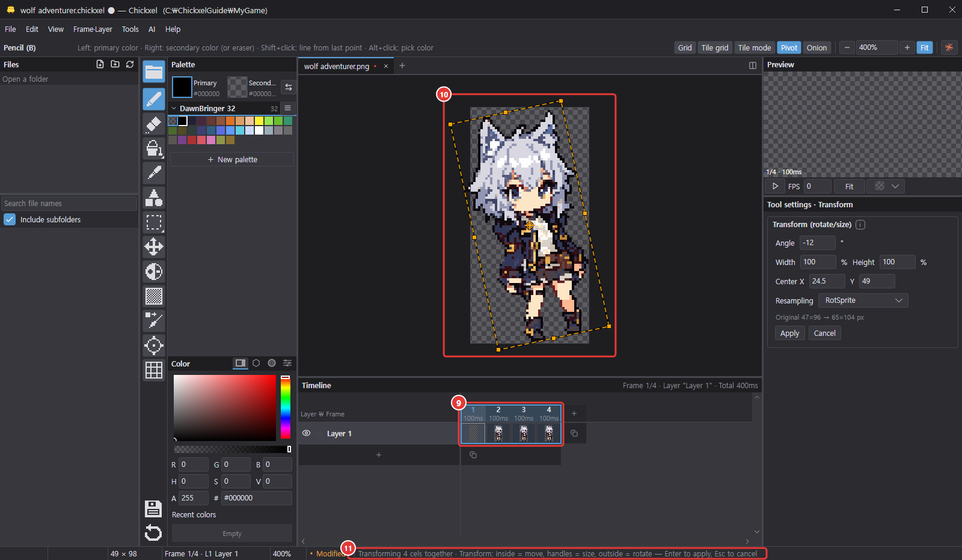Cancel the transform
This screenshot has width=962, height=560.
click(824, 333)
